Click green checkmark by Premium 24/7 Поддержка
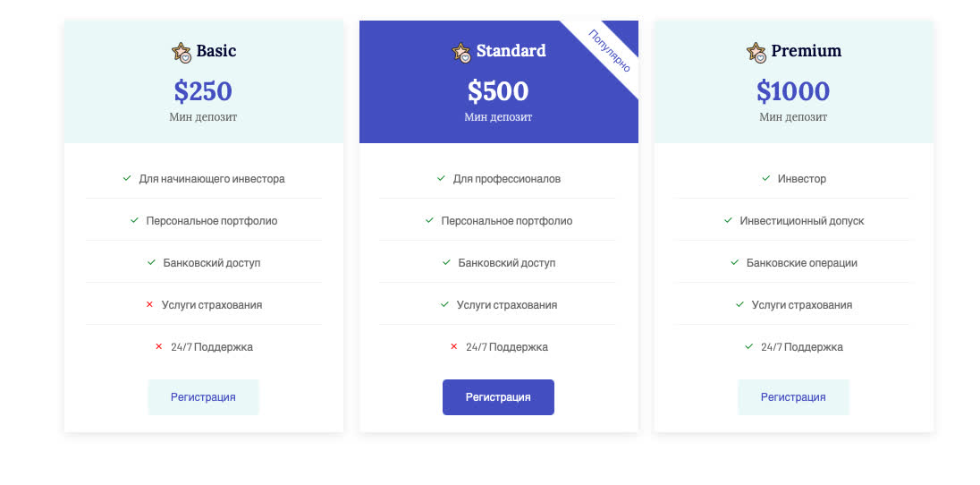980x485 pixels. pos(748,346)
